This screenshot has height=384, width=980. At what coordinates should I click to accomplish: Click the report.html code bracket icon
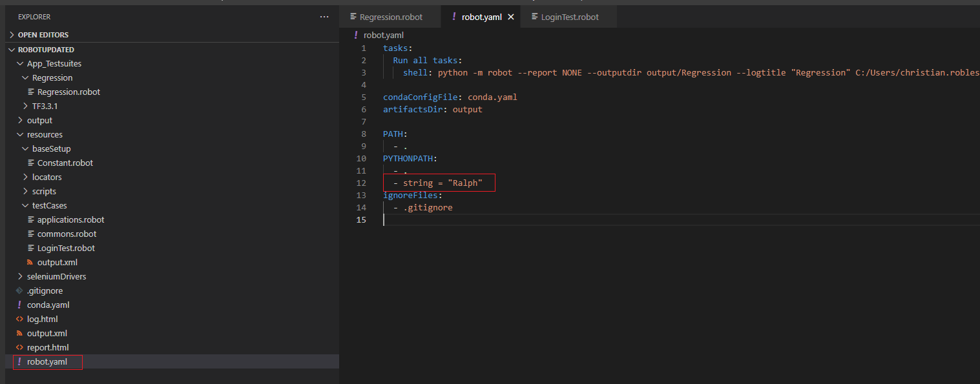coord(19,347)
